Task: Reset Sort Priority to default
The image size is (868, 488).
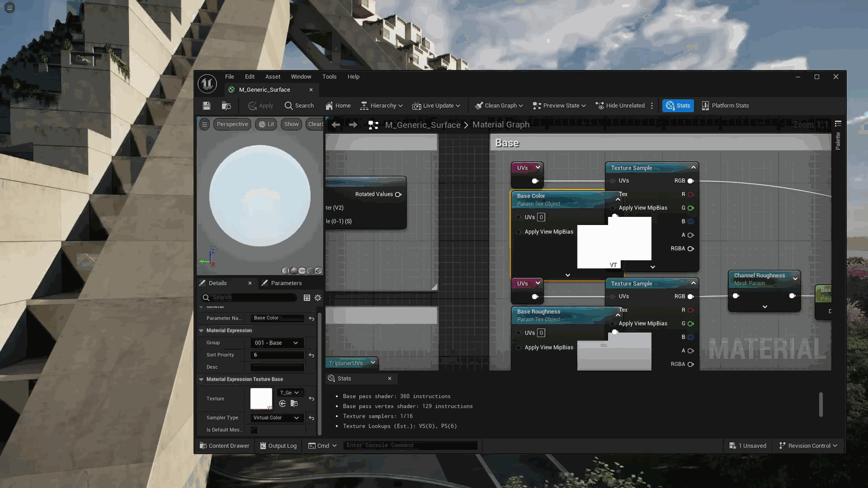Action: tap(311, 355)
